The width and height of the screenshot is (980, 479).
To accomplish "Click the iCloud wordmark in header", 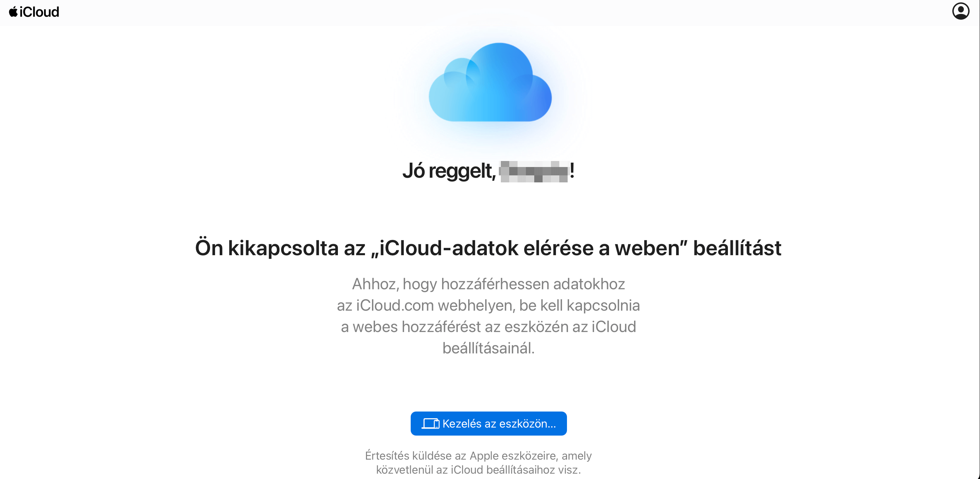I will coord(39,12).
